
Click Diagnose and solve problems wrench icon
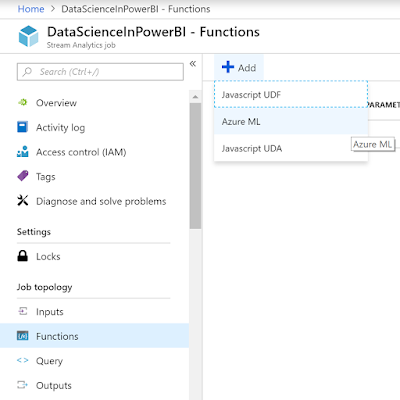pos(23,200)
